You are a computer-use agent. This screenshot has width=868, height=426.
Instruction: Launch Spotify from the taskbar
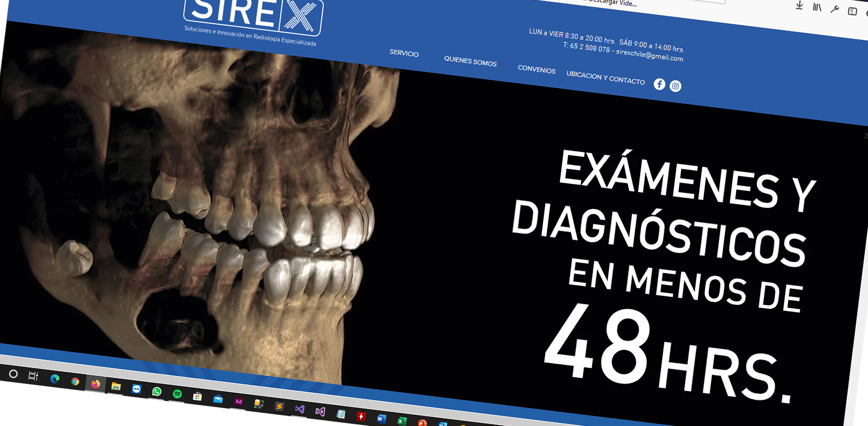click(x=177, y=394)
